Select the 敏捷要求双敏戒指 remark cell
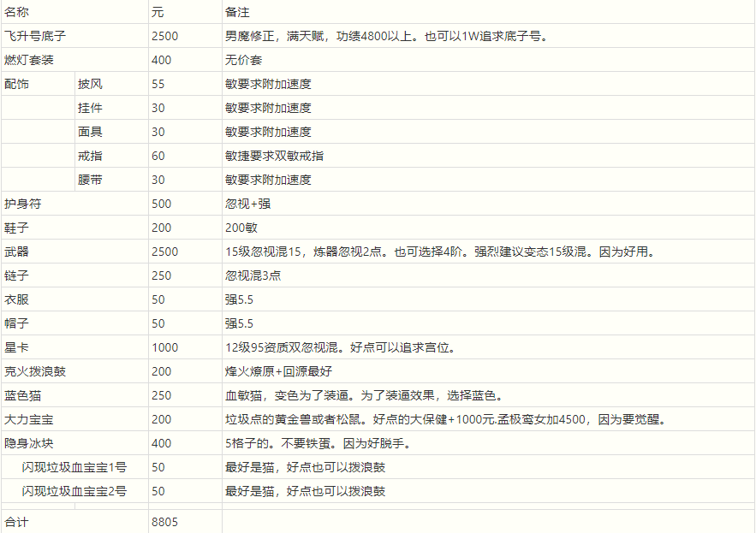This screenshot has width=756, height=533. pos(274,157)
